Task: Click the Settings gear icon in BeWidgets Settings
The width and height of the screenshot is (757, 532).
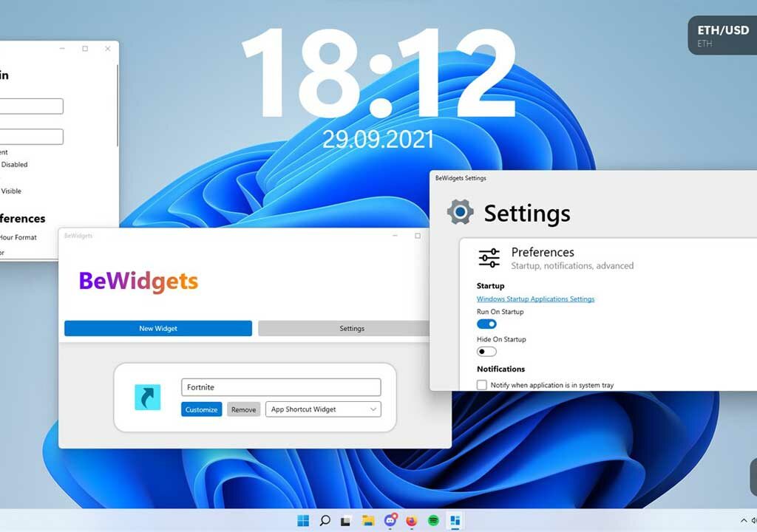Action: [460, 213]
